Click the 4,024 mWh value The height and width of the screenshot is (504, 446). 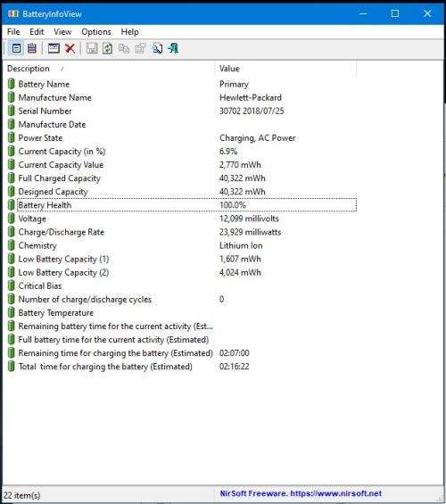(x=240, y=273)
